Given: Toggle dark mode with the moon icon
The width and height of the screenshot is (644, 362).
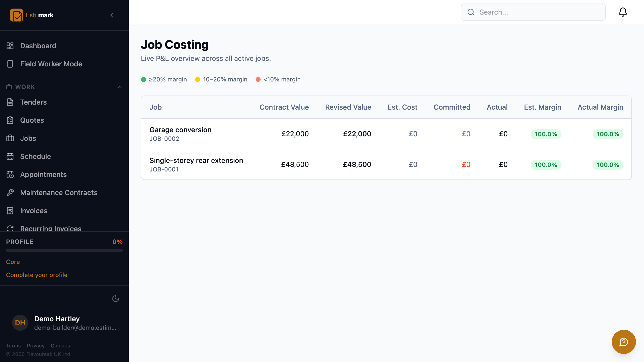Looking at the screenshot, I should tap(116, 299).
